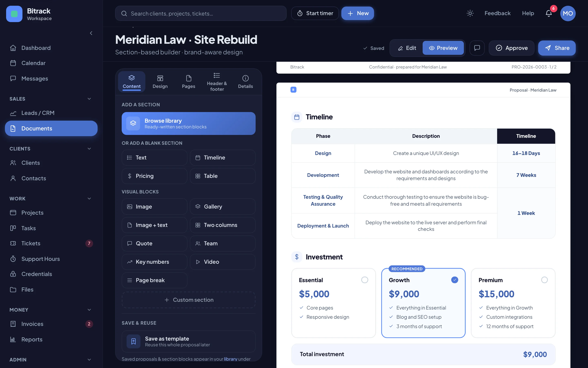
Task: Add a blank Timeline section
Action: (223, 157)
